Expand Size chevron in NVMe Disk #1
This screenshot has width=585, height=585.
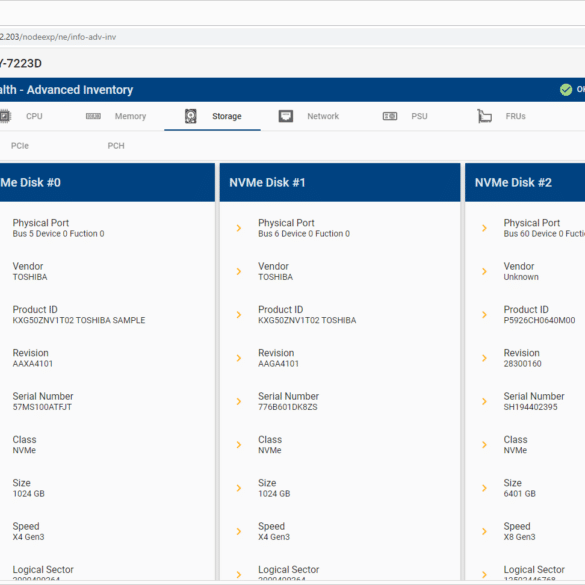(239, 488)
